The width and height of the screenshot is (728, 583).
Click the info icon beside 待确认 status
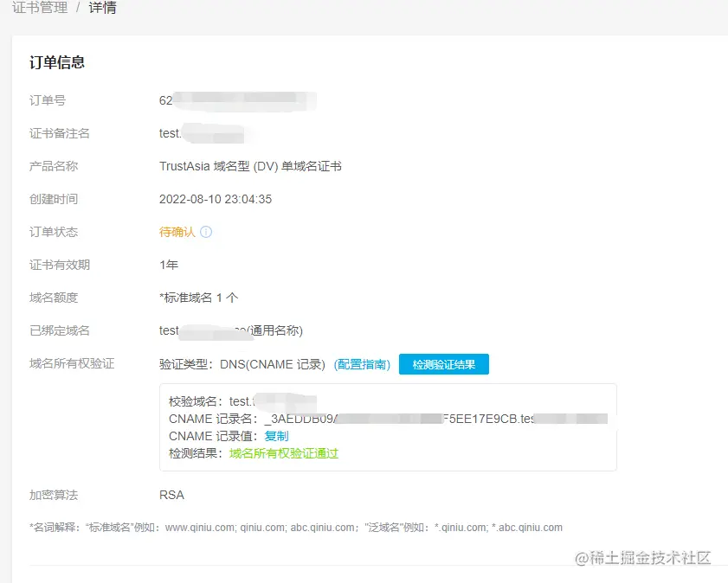pos(206,232)
